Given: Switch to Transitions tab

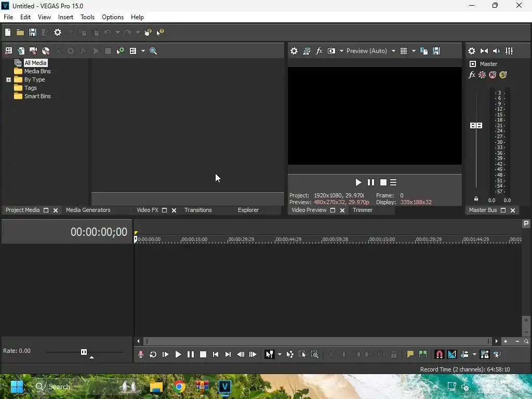Looking at the screenshot, I should [198, 210].
